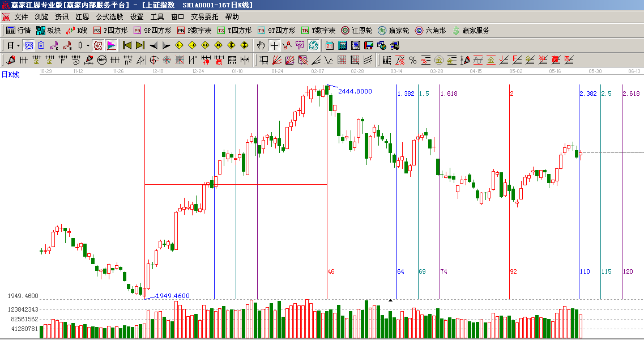Toggle the crosshair cursor button

274,45
